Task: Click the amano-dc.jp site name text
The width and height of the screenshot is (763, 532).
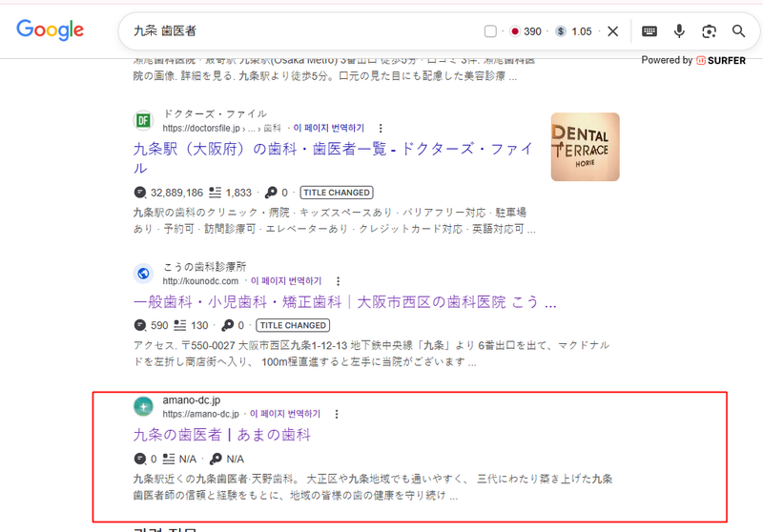Action: coord(192,400)
